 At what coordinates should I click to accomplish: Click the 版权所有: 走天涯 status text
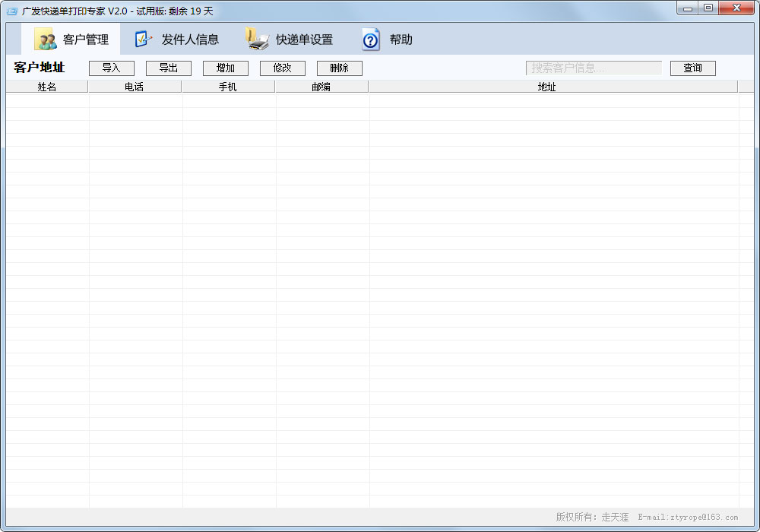[592, 517]
